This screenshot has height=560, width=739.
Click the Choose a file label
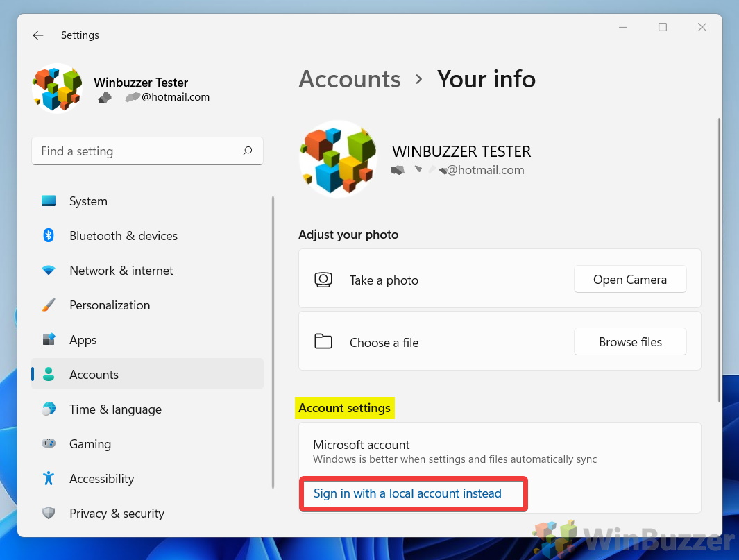[384, 342]
